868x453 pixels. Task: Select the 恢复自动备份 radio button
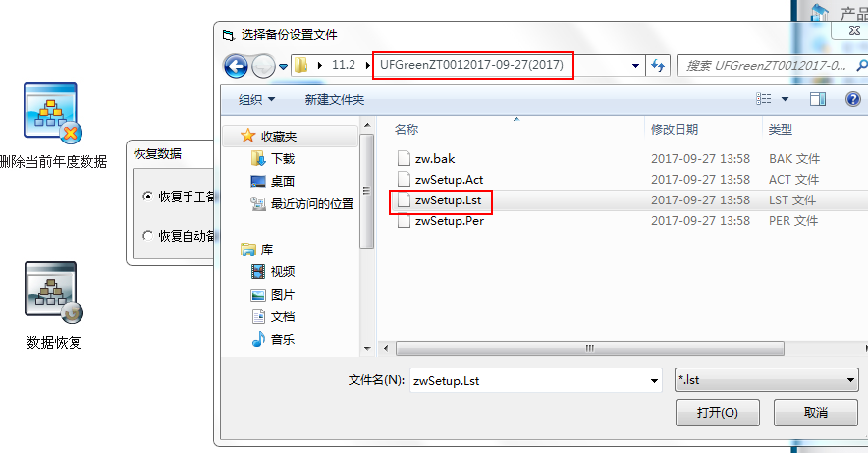coord(147,236)
